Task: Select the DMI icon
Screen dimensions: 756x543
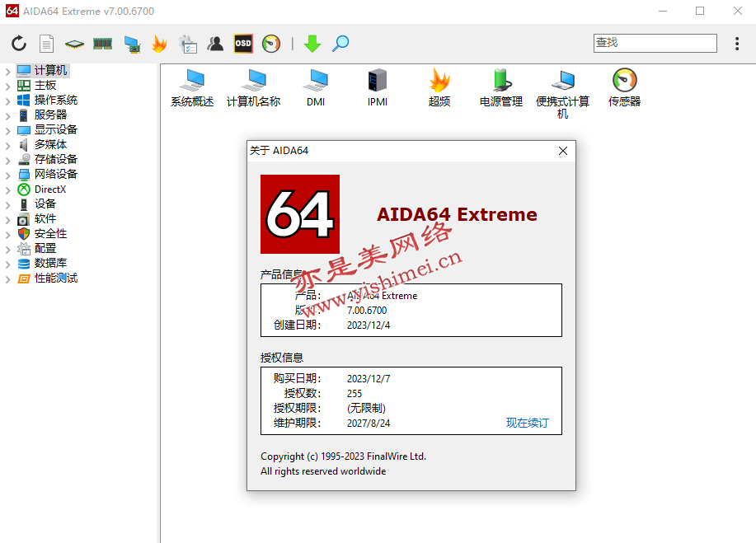Action: pos(316,87)
